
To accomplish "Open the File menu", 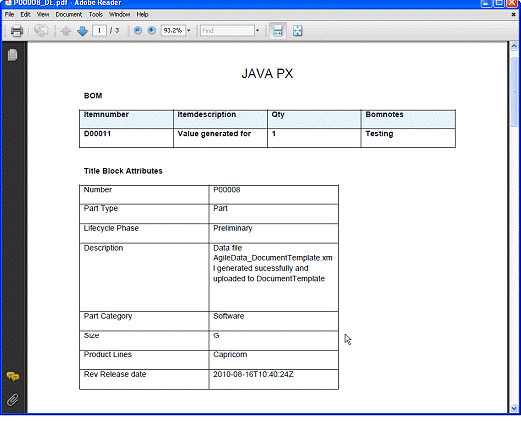I will (9, 15).
